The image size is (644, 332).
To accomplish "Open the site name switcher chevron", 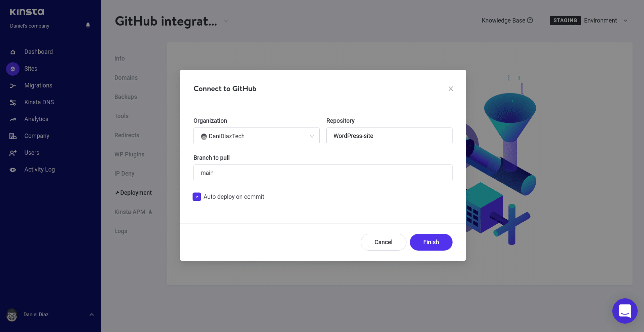I will click(x=226, y=21).
